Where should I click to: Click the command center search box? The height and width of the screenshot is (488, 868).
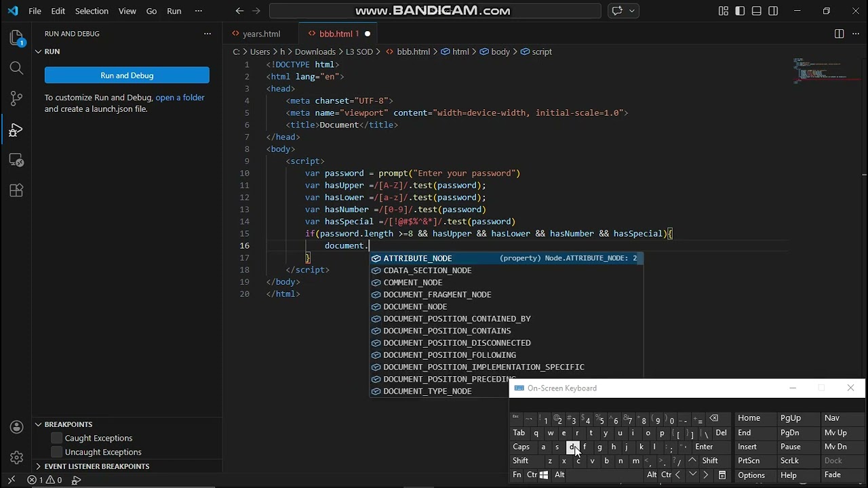tap(435, 11)
